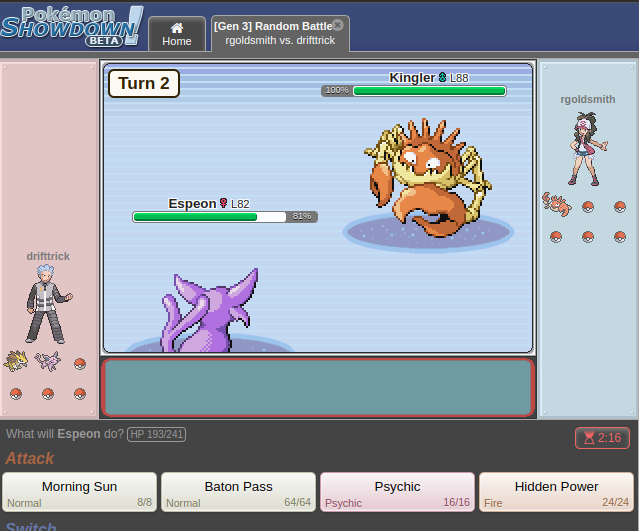Attack with Hidden Power Fire
The width and height of the screenshot is (639, 531).
click(556, 492)
